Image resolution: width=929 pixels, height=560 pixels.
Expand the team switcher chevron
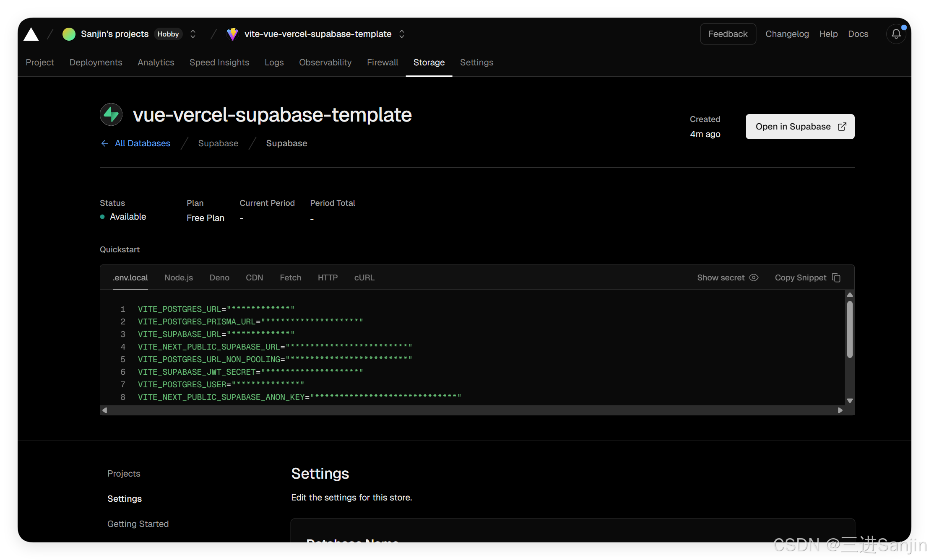click(193, 34)
